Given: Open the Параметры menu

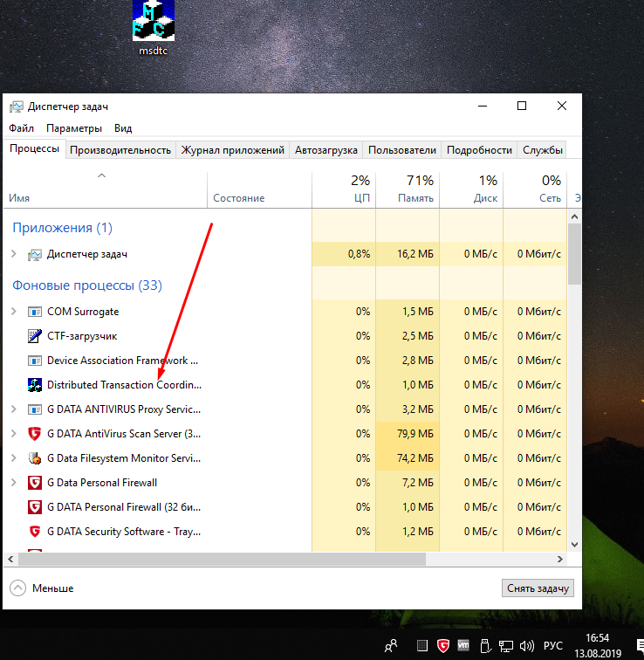Looking at the screenshot, I should point(74,128).
